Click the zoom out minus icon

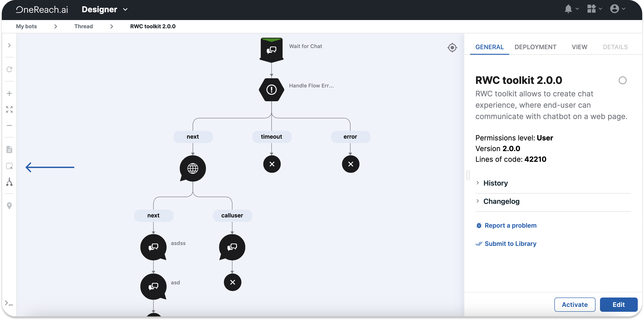click(9, 125)
